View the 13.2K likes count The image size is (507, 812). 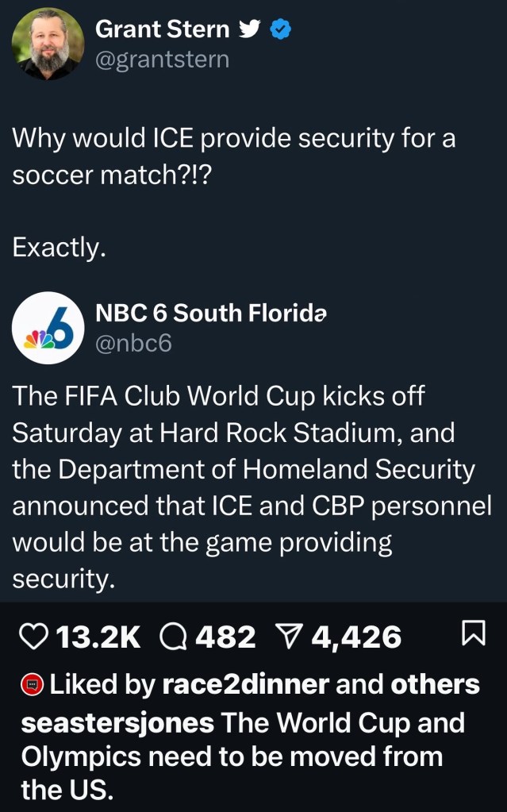(x=101, y=637)
